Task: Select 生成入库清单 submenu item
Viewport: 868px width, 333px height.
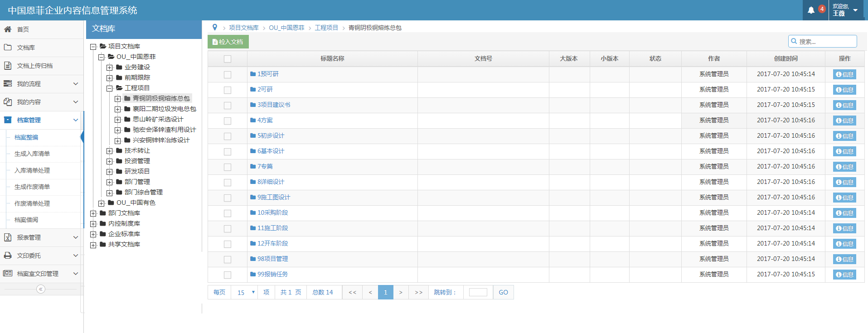Action: click(x=32, y=154)
